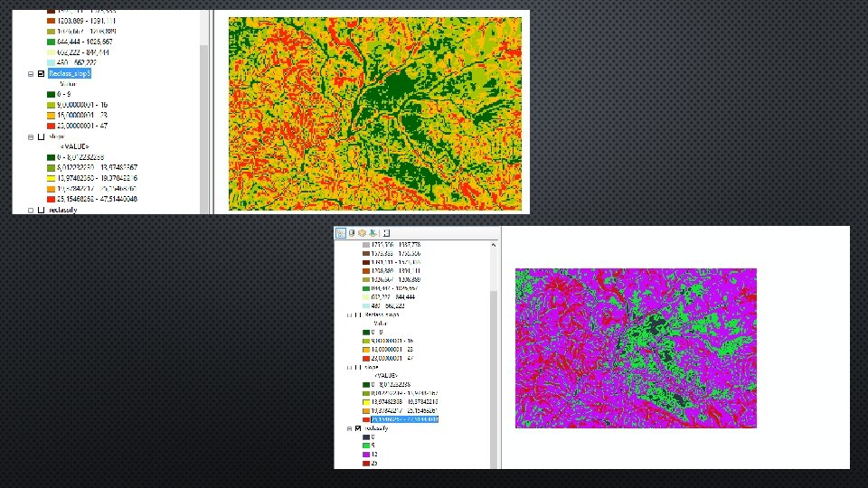Click the magenta reclassify map in lower window
This screenshot has width=868, height=488.
coord(636,348)
